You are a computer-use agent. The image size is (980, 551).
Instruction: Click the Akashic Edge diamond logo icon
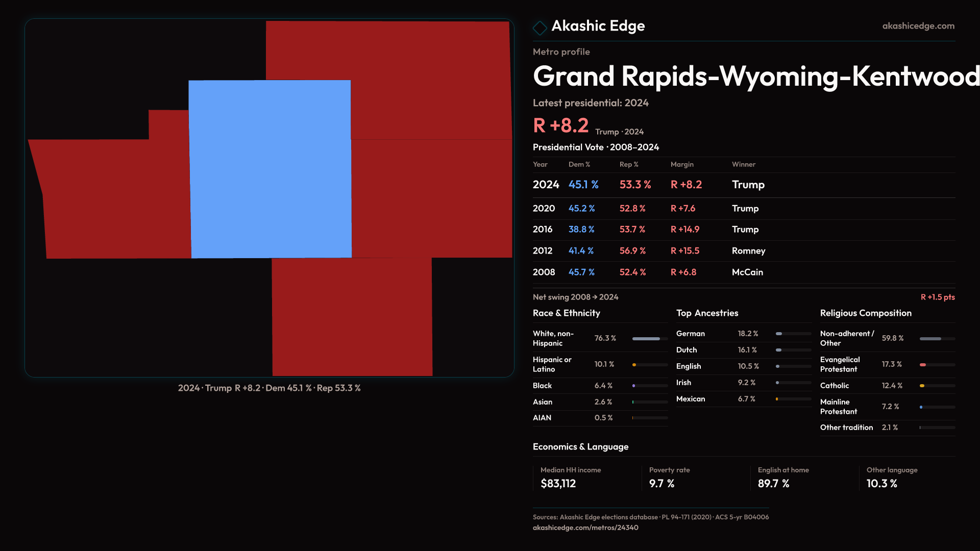[x=540, y=27]
